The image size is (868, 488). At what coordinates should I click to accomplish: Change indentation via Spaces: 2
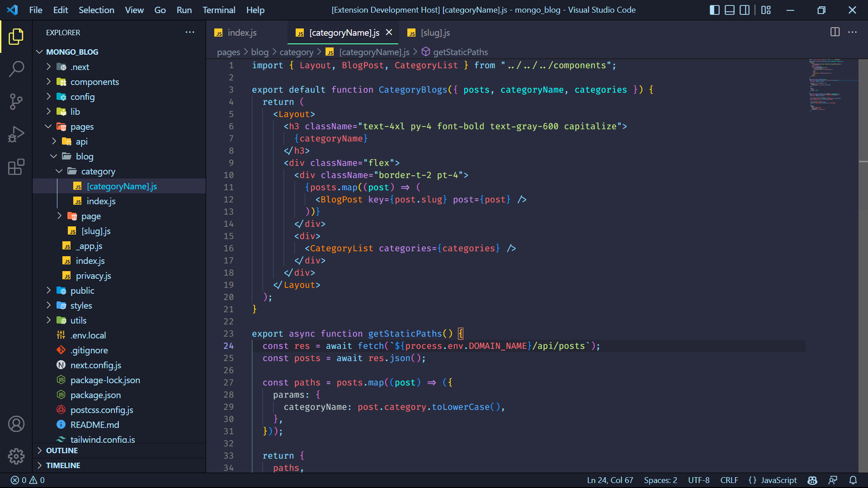(660, 480)
